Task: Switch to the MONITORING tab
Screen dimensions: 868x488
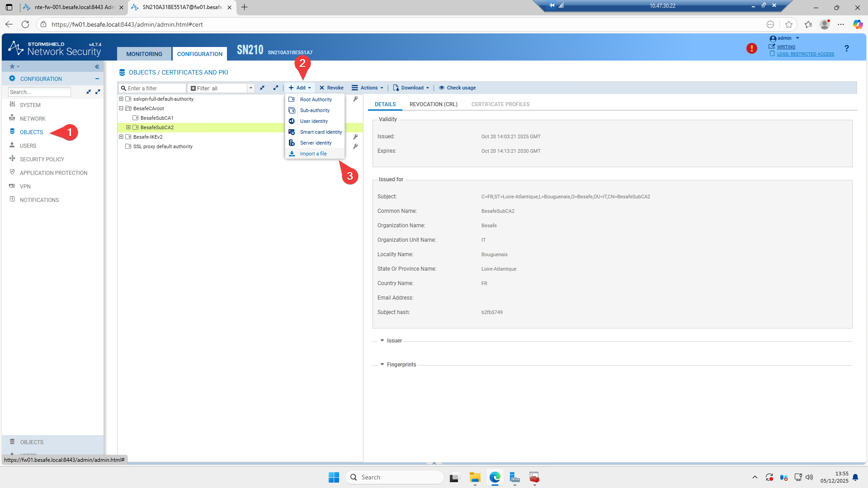Action: coord(144,54)
